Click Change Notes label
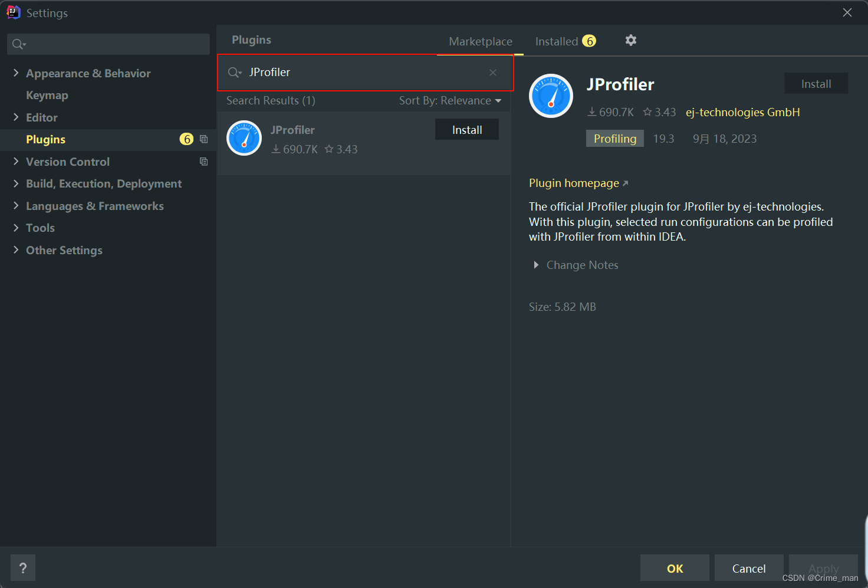The width and height of the screenshot is (868, 588). coord(583,265)
